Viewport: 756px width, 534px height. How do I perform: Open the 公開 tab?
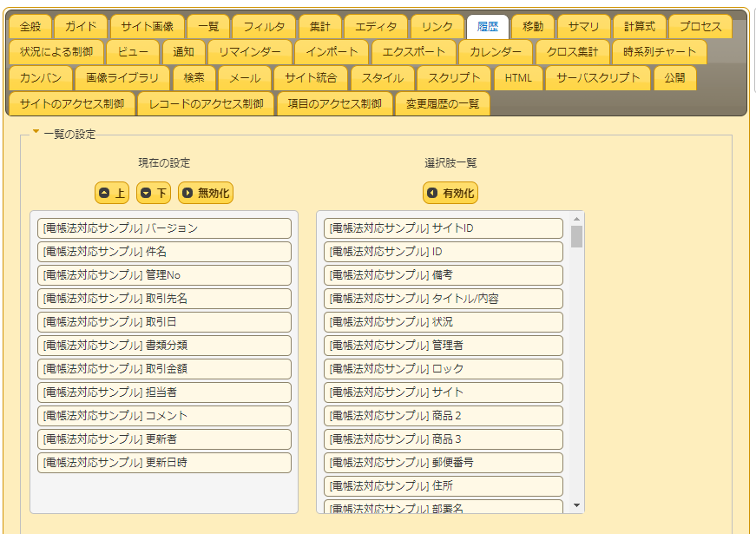[x=674, y=78]
